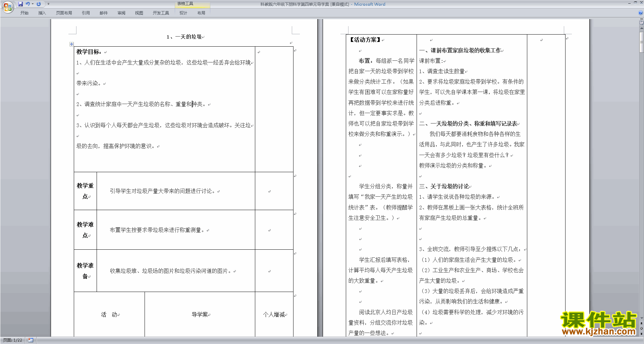Click the 活 动 header cell
The width and height of the screenshot is (644, 344).
(109, 314)
